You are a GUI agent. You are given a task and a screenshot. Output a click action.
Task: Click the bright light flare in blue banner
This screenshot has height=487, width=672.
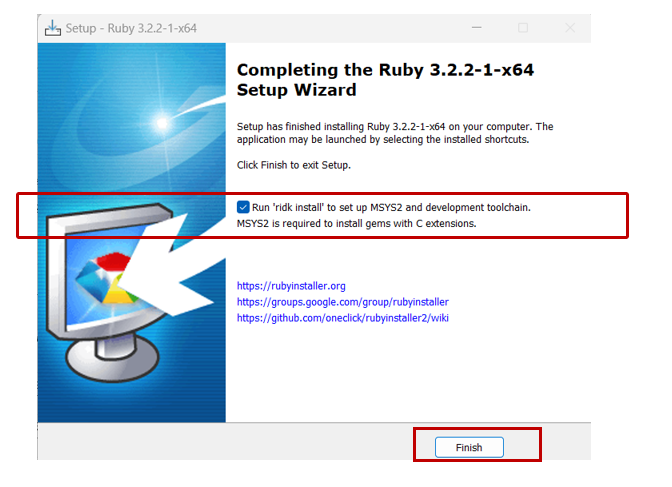click(162, 123)
